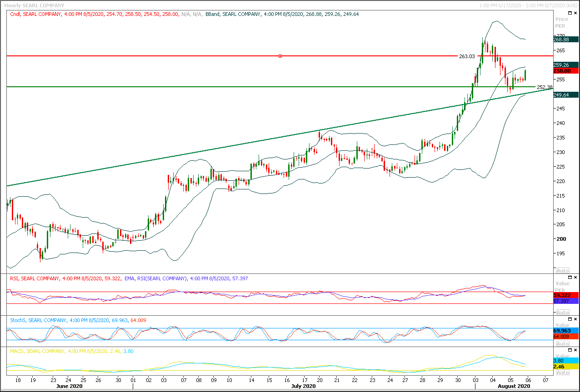
Task: Click the 252.38 support line label
Action: 545,87
